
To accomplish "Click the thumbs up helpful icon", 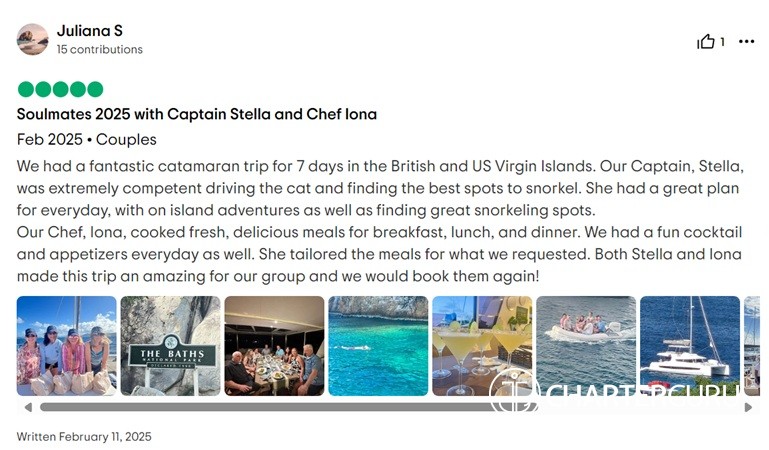I will click(x=706, y=41).
